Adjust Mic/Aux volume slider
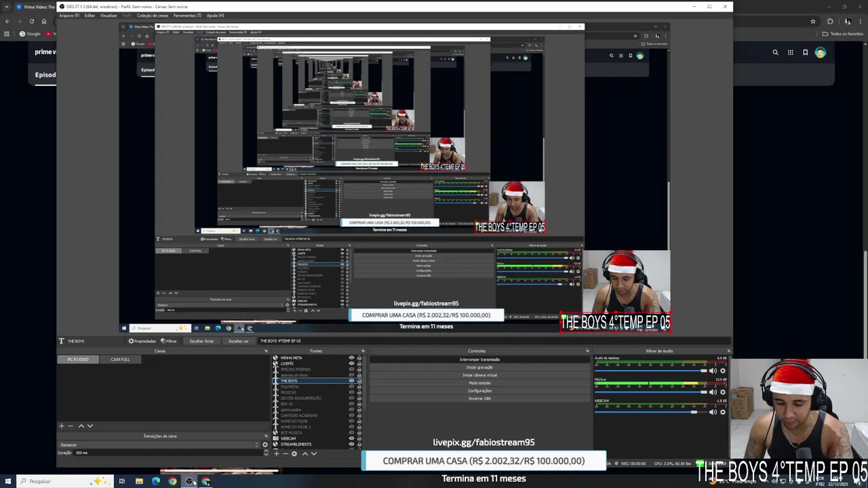 pos(651,392)
